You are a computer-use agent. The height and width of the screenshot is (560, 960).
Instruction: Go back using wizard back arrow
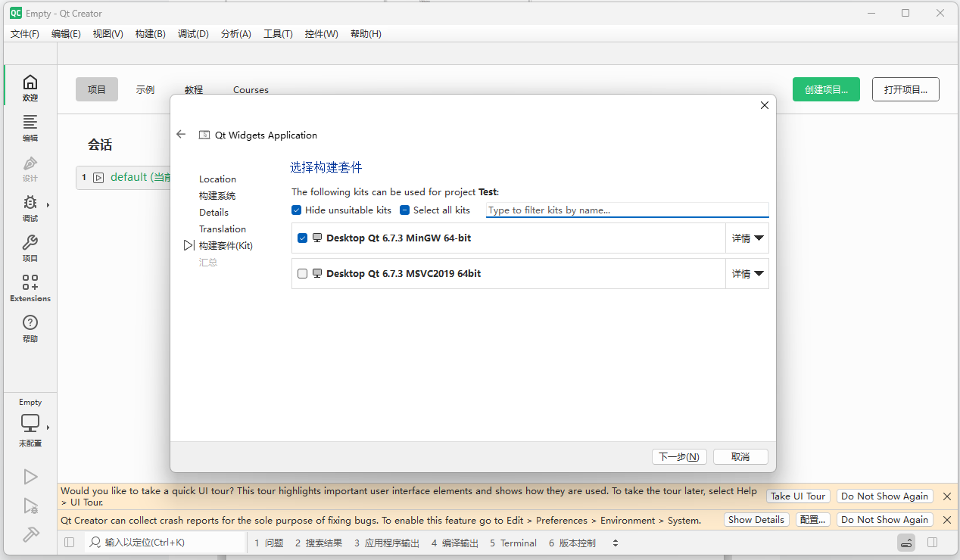point(181,134)
